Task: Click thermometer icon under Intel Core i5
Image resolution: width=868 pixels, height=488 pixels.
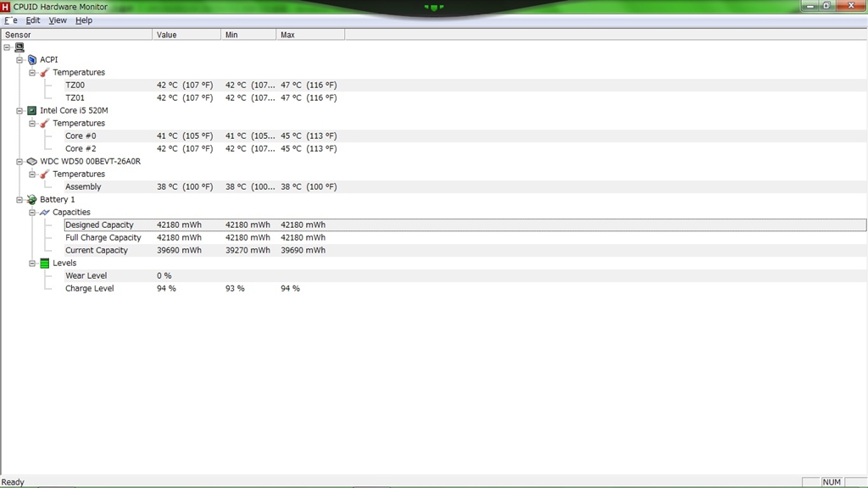Action: coord(45,124)
